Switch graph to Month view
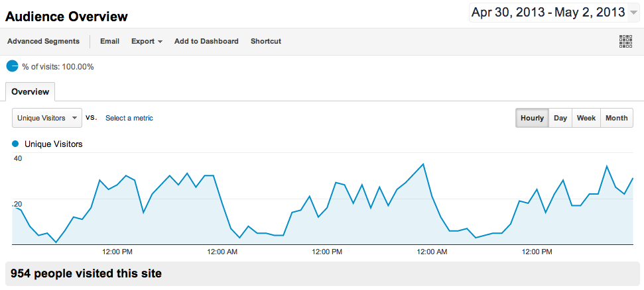Image resolution: width=644 pixels, height=290 pixels. (x=617, y=118)
